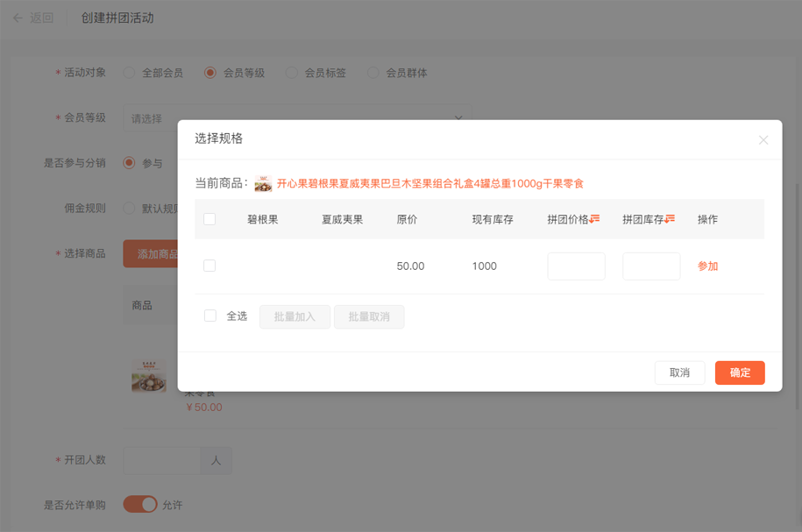The width and height of the screenshot is (802, 532).
Task: Click the 拼团库存 input field
Action: (651, 266)
